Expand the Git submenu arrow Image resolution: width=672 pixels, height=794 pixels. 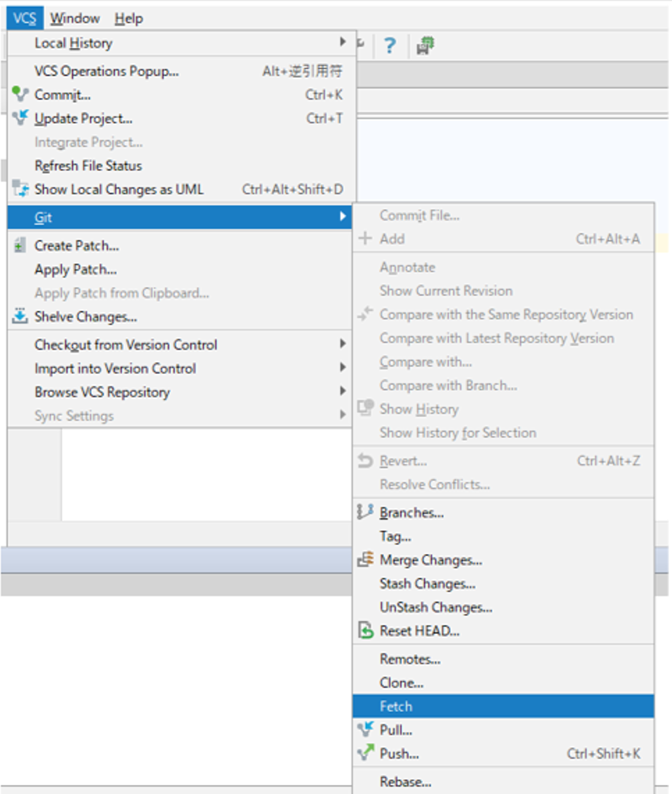(343, 216)
